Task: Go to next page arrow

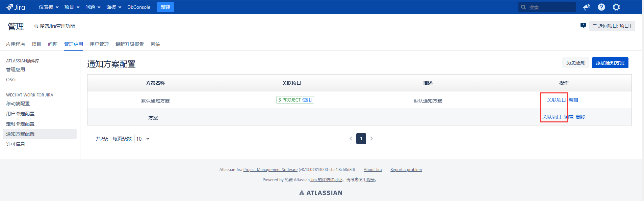Action: pos(371,139)
